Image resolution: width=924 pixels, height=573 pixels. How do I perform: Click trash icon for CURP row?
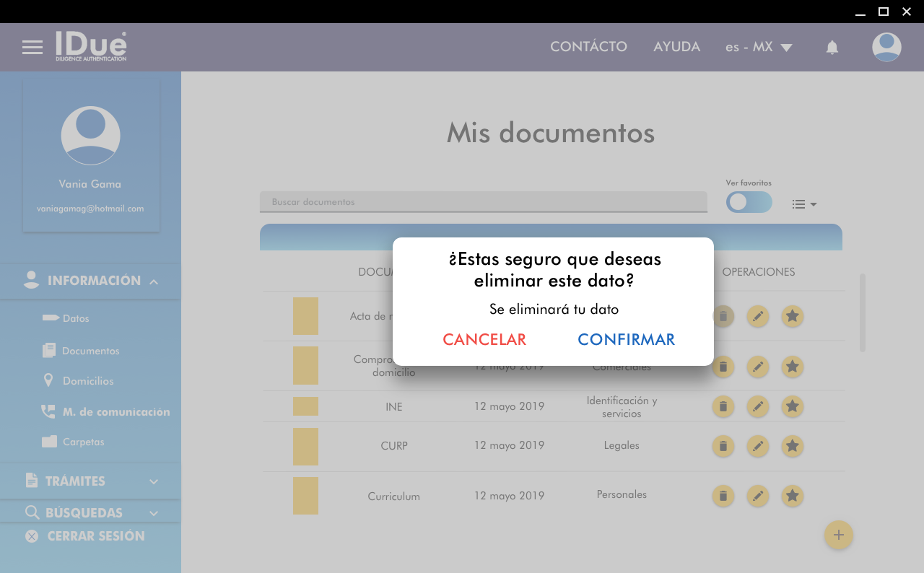[x=723, y=446]
